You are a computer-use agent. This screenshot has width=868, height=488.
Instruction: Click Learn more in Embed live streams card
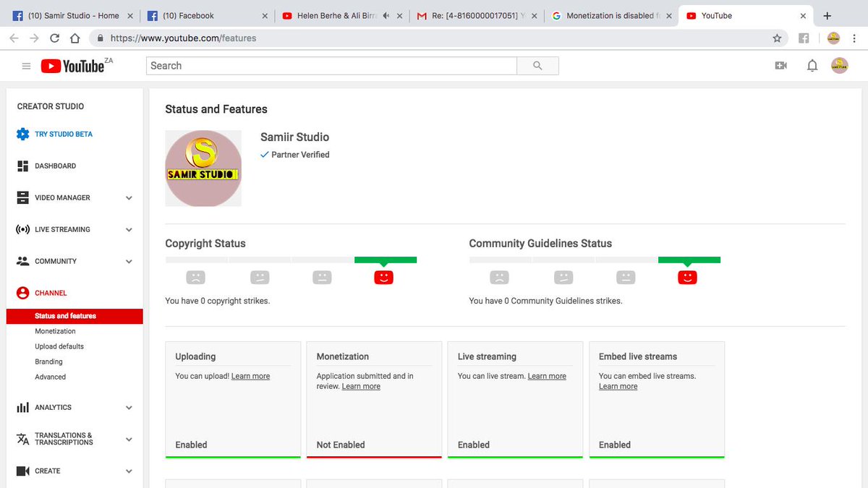pyautogui.click(x=618, y=386)
